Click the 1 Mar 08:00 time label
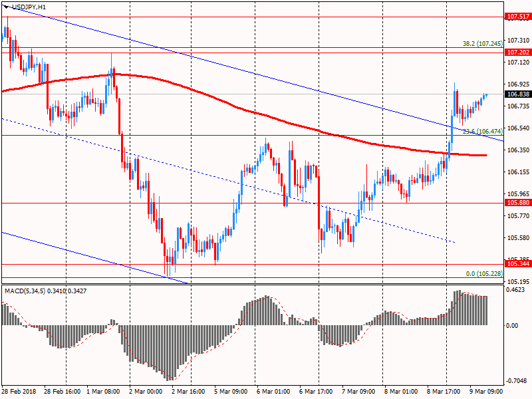Screen dimensions: 532x399 click(x=103, y=392)
